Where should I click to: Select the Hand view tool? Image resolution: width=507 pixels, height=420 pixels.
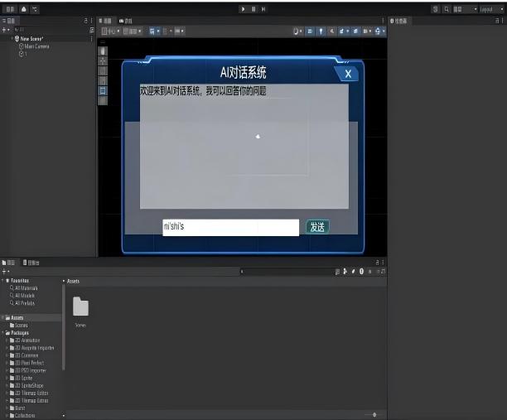point(103,51)
